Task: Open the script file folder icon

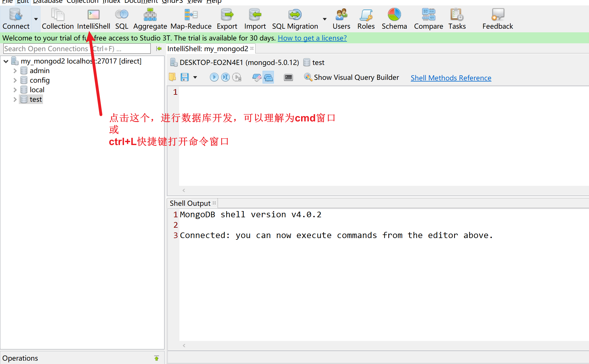Action: (172, 77)
